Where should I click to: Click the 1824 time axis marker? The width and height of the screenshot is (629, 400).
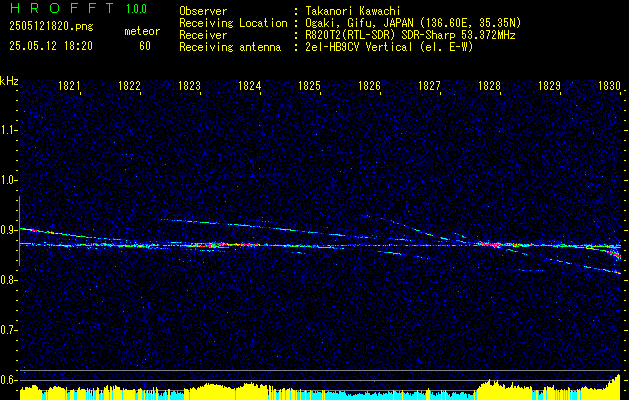250,86
